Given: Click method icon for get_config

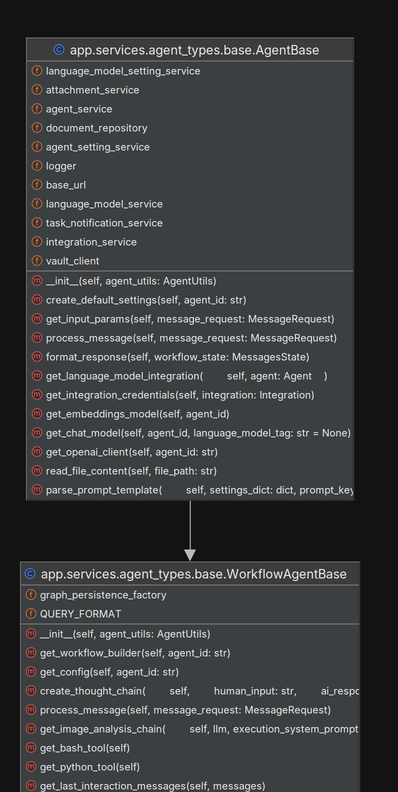Looking at the screenshot, I should (x=31, y=672).
